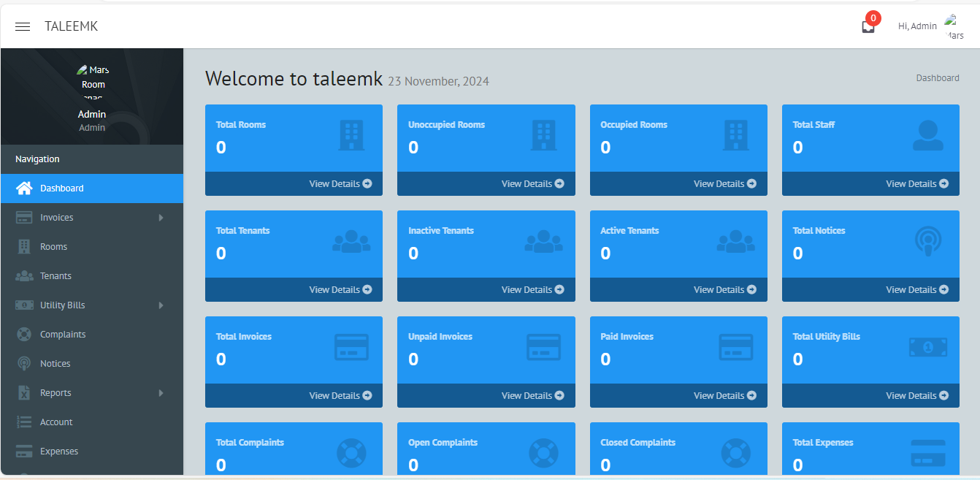Click the building icon on Total Rooms card
Viewport: 980px width, 480px height.
point(351,136)
